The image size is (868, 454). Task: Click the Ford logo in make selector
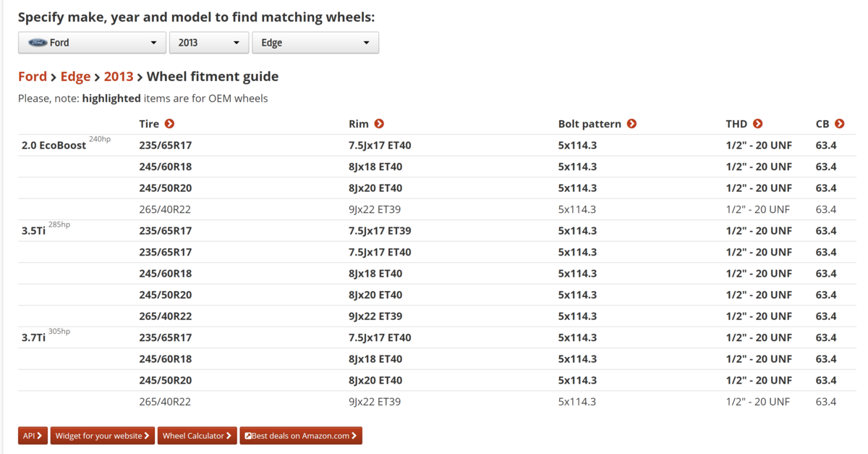pyautogui.click(x=38, y=43)
